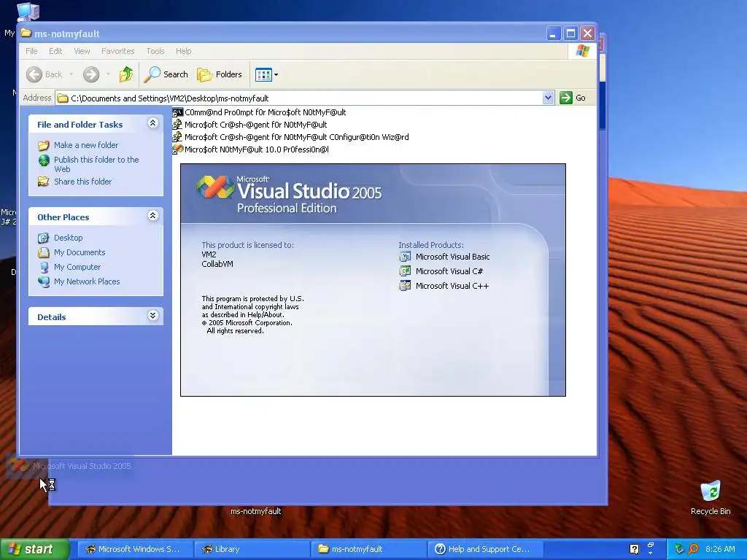
Task: Click the My Computer icon in sidebar
Action: [x=44, y=267]
